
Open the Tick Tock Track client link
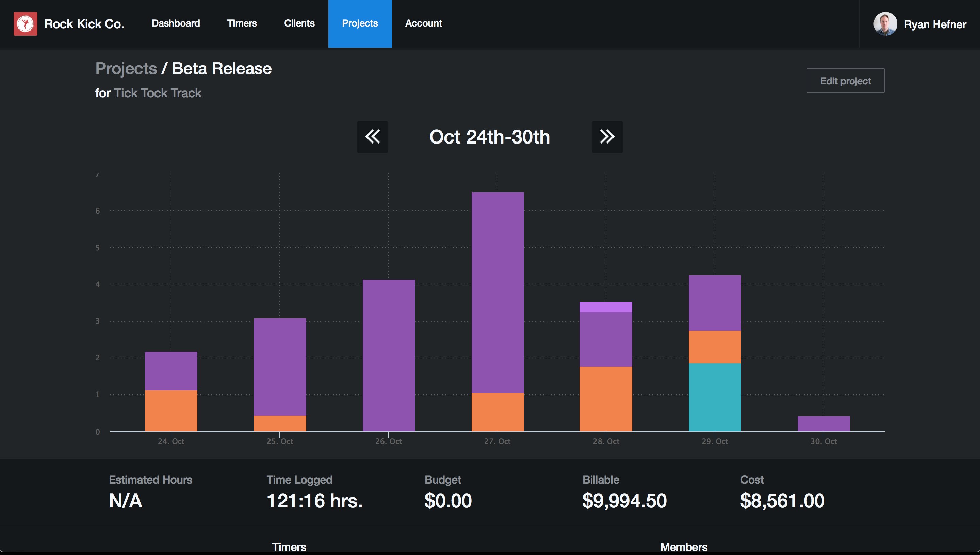[x=158, y=93]
